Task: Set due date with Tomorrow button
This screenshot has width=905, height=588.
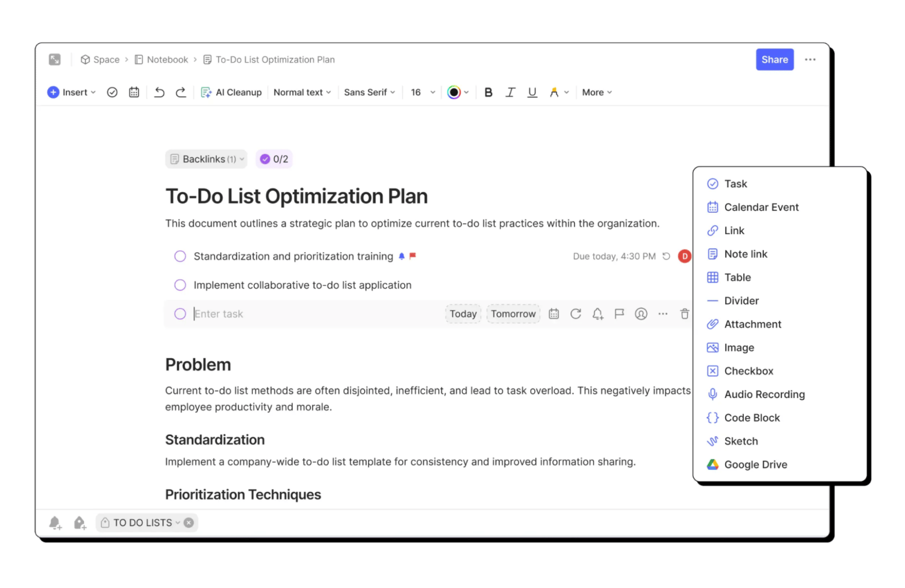Action: (x=513, y=314)
